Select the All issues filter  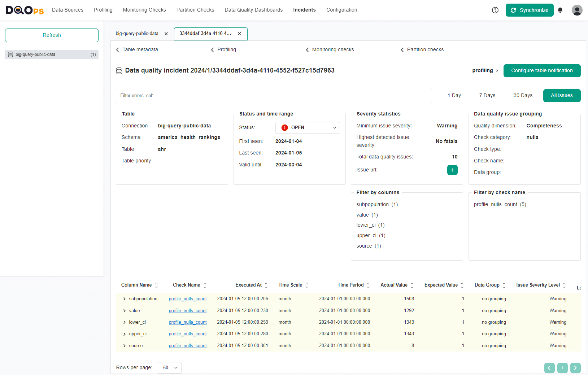pyautogui.click(x=562, y=96)
